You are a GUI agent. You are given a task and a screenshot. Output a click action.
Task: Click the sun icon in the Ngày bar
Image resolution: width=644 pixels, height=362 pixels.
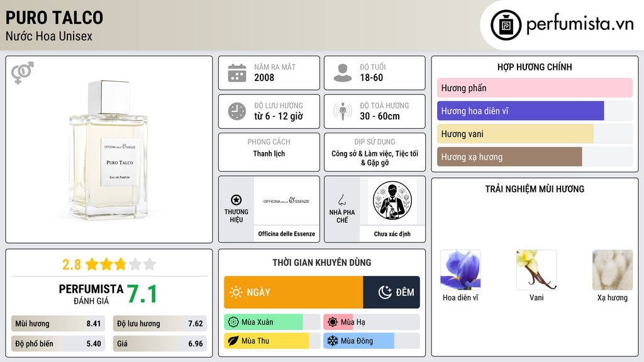coord(236,292)
